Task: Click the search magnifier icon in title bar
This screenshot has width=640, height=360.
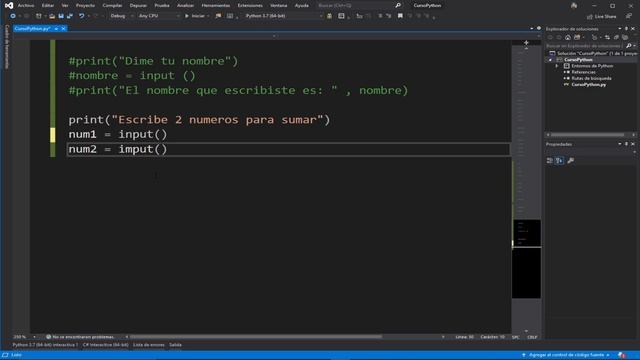Action: click(398, 5)
